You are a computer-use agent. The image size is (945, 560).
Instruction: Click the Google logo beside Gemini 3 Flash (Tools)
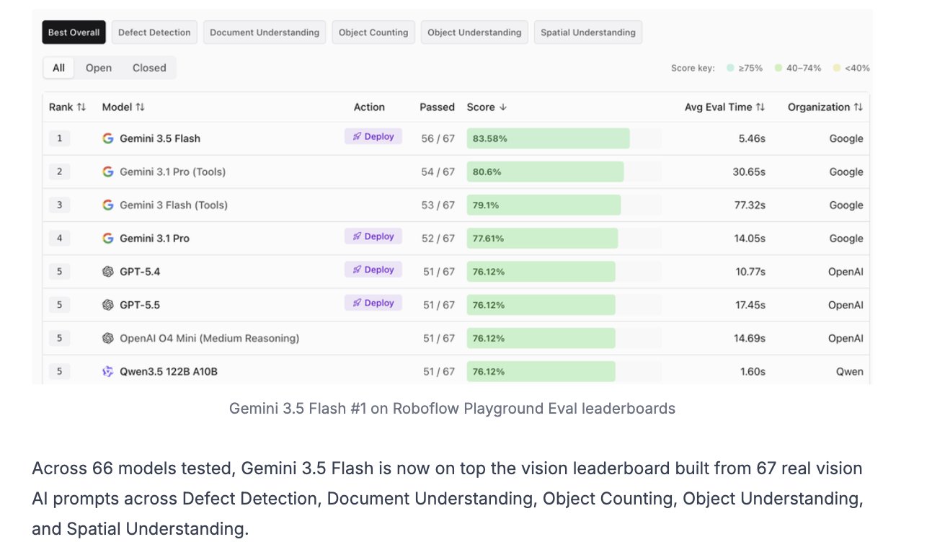[108, 205]
